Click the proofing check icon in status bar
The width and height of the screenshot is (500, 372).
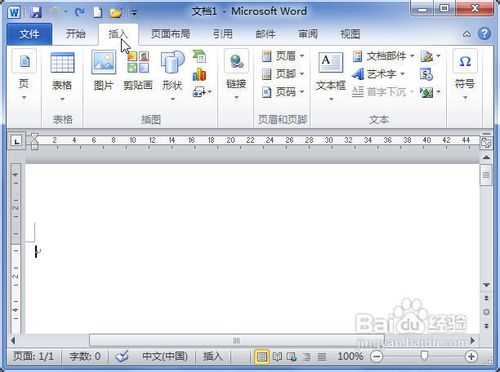tap(122, 357)
